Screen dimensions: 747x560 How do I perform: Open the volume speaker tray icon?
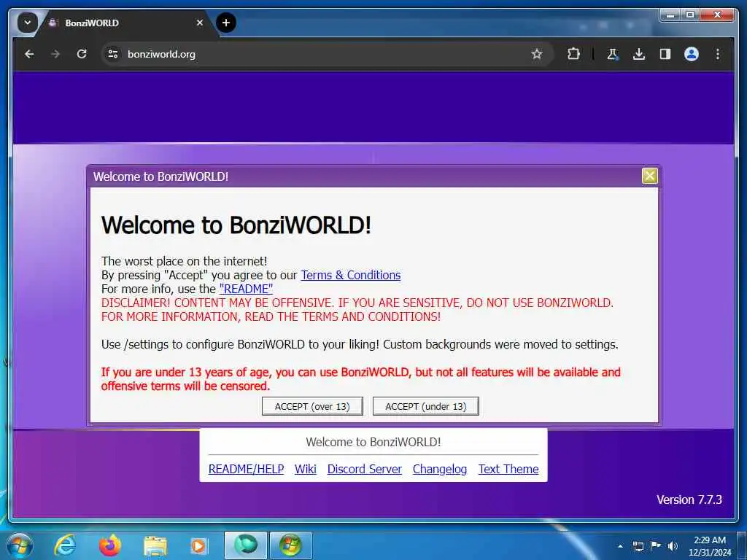[x=673, y=546]
